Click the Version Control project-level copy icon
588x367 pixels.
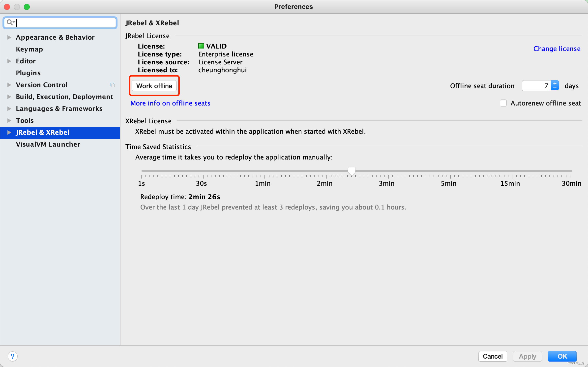(113, 85)
